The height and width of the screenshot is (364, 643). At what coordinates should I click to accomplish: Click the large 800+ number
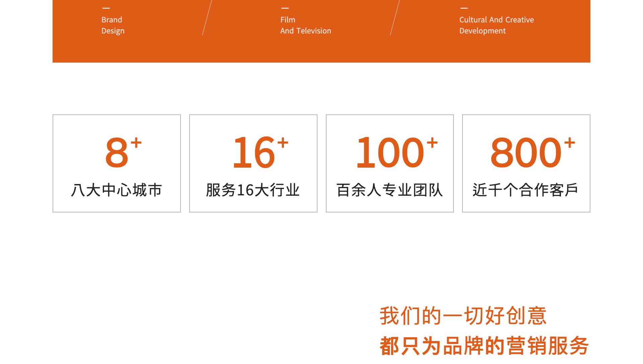533,152
